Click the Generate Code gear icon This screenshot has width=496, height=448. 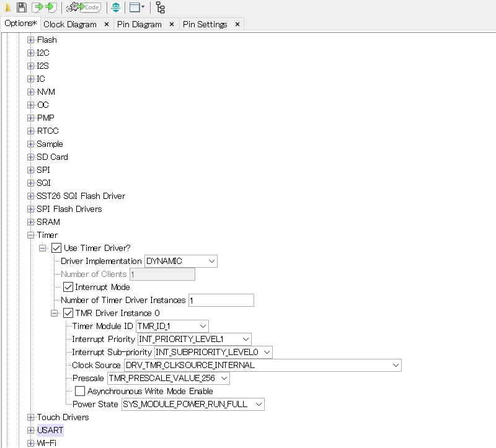coord(83,7)
